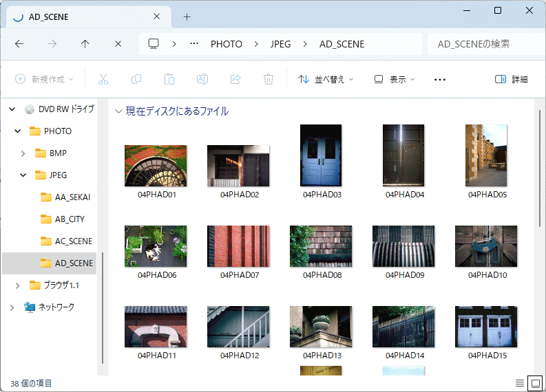Viewport: 546px width, 392px height.
Task: Expand the ネットワーク tree node
Action: pos(12,307)
